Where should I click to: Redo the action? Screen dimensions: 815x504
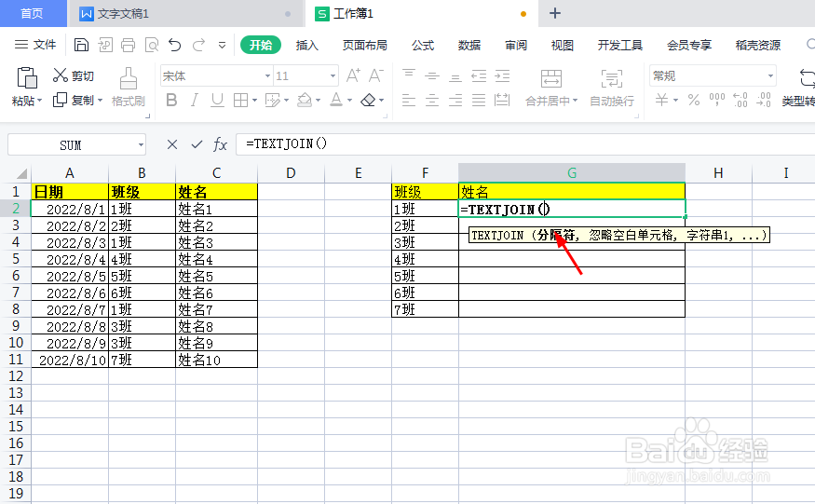(198, 46)
